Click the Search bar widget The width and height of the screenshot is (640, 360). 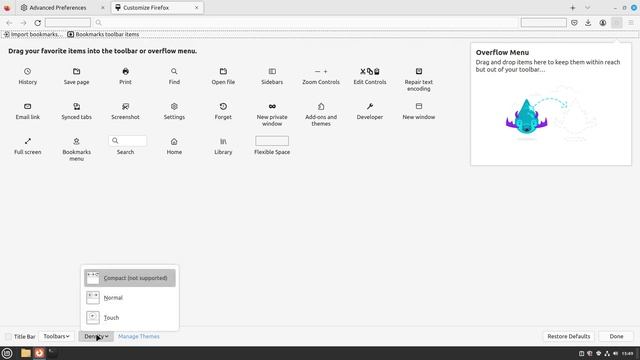coord(128,141)
